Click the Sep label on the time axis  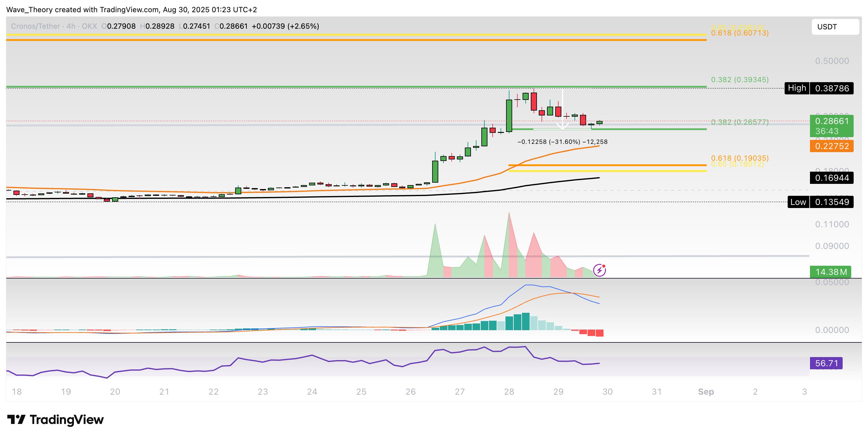click(706, 392)
